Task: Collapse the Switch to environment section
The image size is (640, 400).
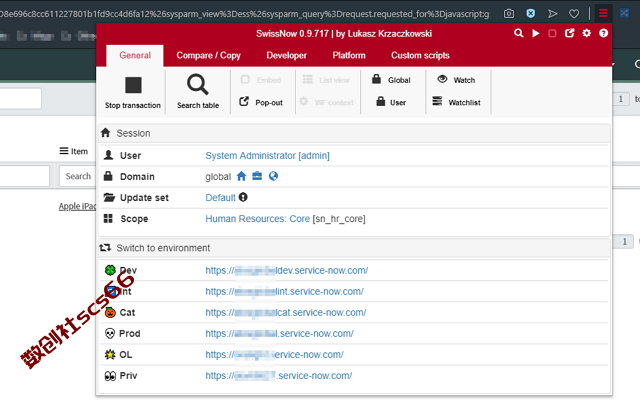Action: [x=354, y=248]
